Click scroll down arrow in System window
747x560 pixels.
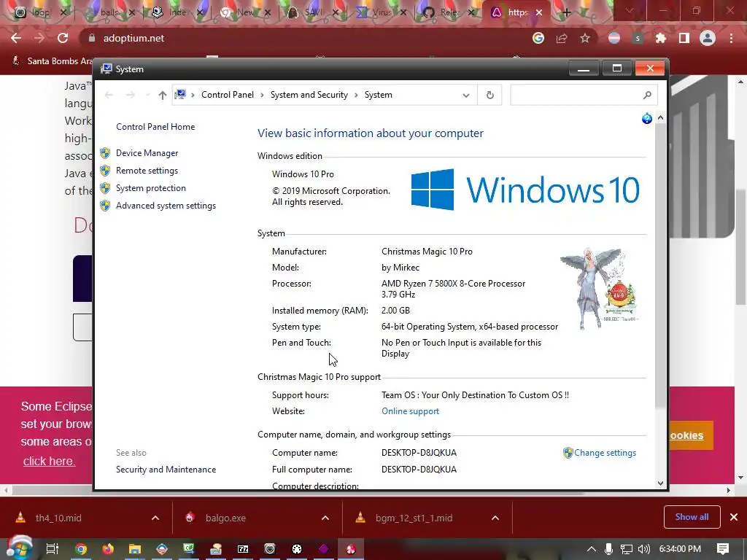(x=660, y=483)
